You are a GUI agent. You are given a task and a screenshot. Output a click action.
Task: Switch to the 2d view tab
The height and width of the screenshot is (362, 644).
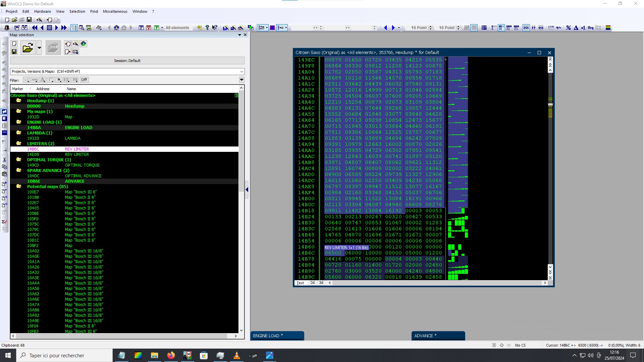pyautogui.click(x=312, y=283)
